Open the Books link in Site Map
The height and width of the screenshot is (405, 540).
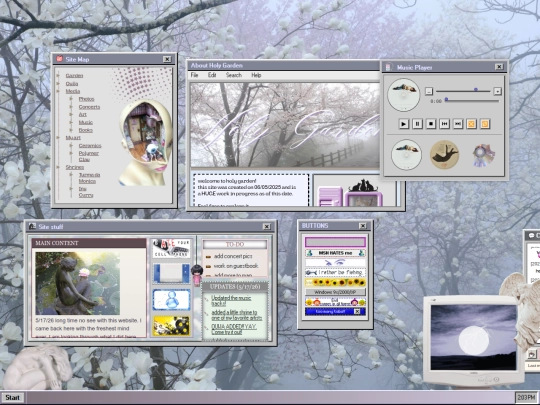85,130
